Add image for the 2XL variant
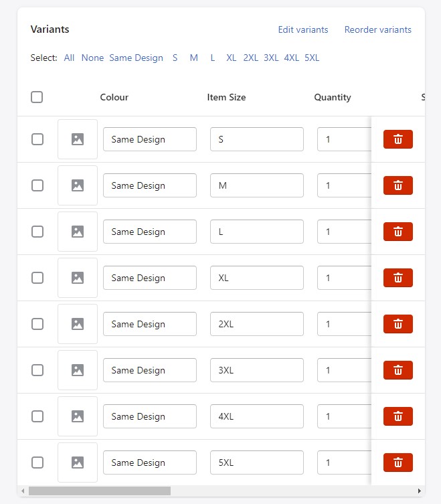This screenshot has height=504, width=441. (78, 324)
